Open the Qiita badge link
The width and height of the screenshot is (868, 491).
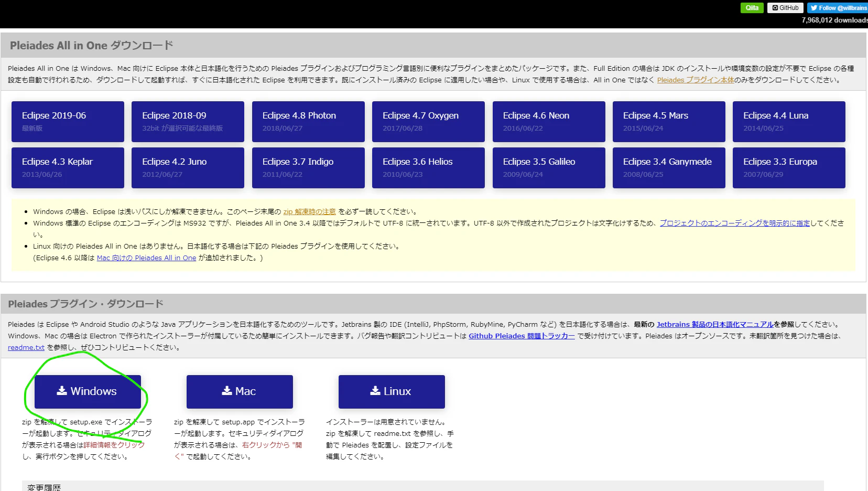(x=752, y=8)
